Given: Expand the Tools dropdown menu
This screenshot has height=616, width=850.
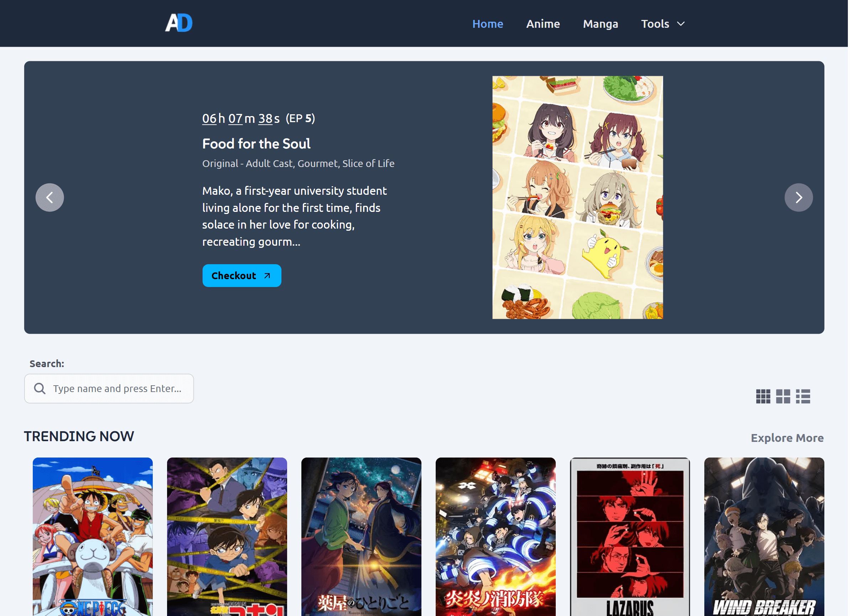Looking at the screenshot, I should click(663, 24).
